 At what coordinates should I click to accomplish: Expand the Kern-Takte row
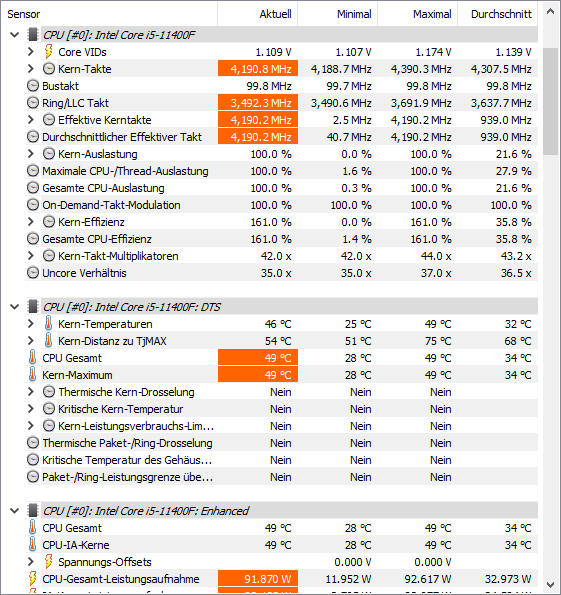coord(31,69)
